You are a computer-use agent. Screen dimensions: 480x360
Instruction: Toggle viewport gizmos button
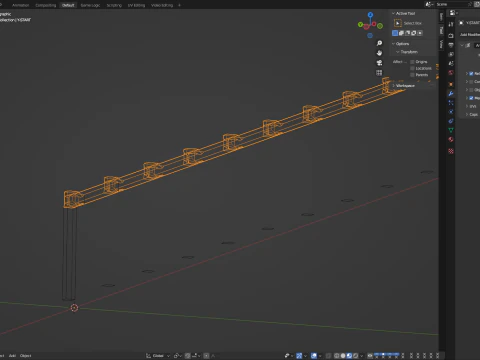[x=299, y=356]
